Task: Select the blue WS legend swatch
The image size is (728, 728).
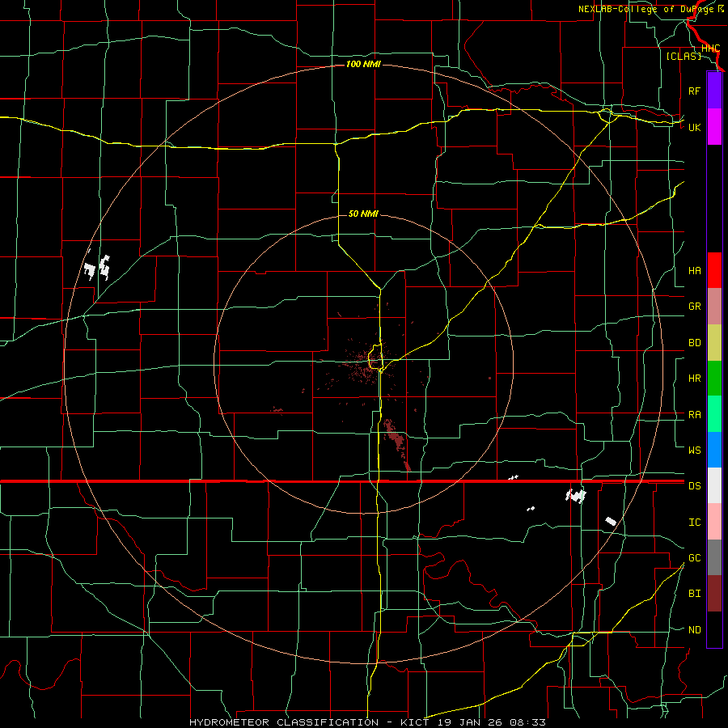Action: coord(714,450)
